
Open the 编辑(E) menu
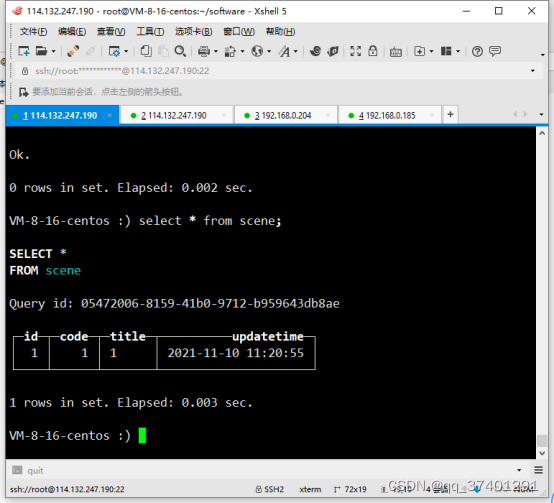point(72,31)
